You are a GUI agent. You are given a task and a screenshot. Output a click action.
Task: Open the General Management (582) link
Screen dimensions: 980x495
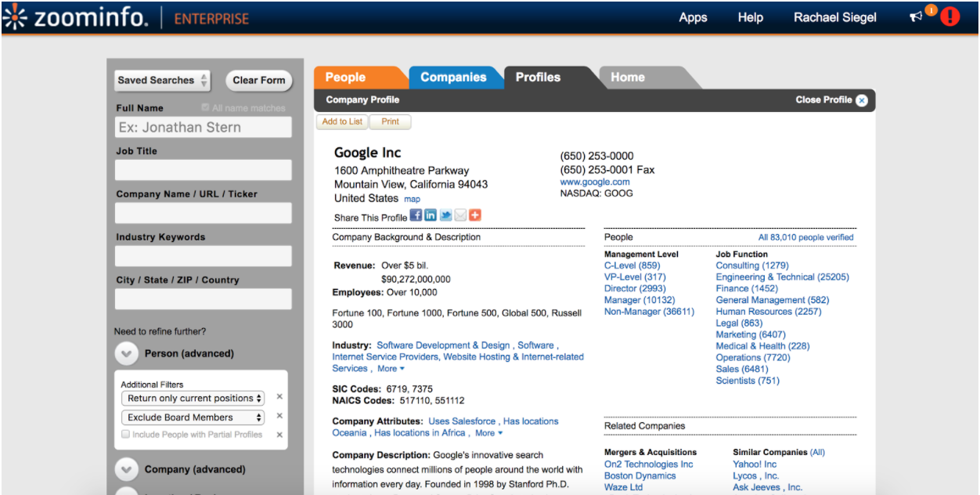(x=773, y=300)
